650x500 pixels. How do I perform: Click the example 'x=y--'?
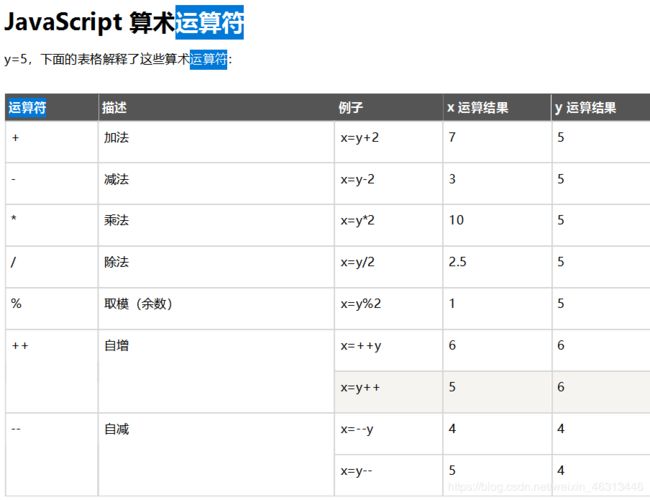coord(357,471)
